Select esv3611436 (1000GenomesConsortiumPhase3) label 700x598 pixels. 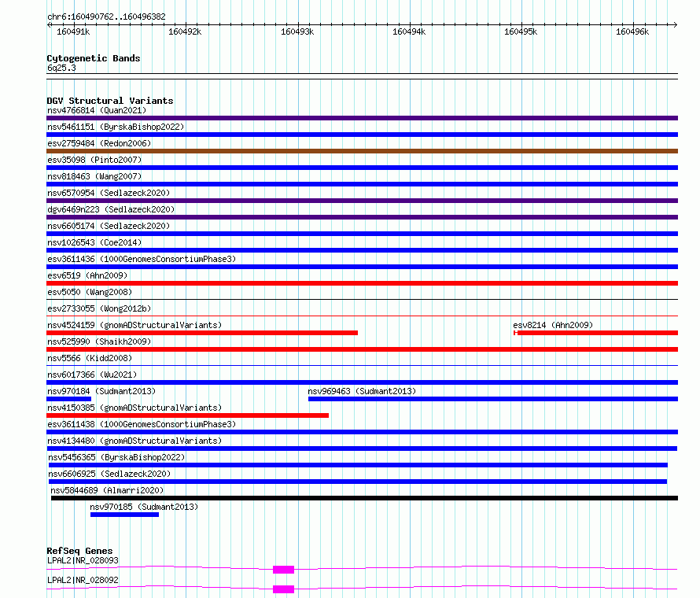pyautogui.click(x=142, y=259)
